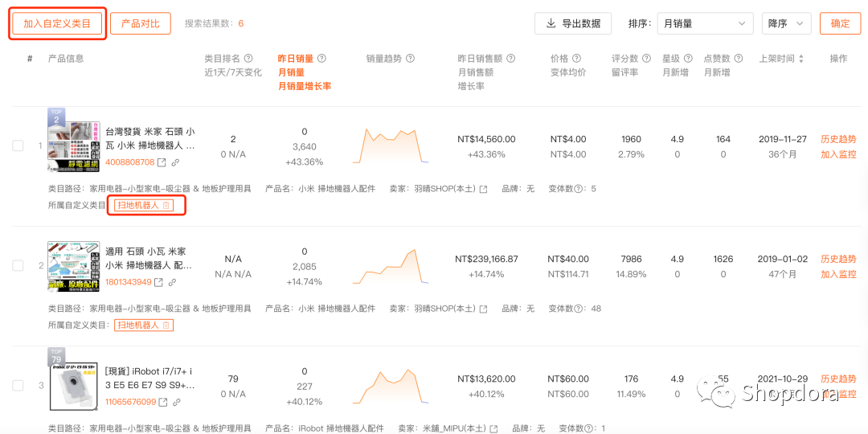Image resolution: width=868 pixels, height=434 pixels.
Task: Open the 降序 order dropdown
Action: pos(786,24)
